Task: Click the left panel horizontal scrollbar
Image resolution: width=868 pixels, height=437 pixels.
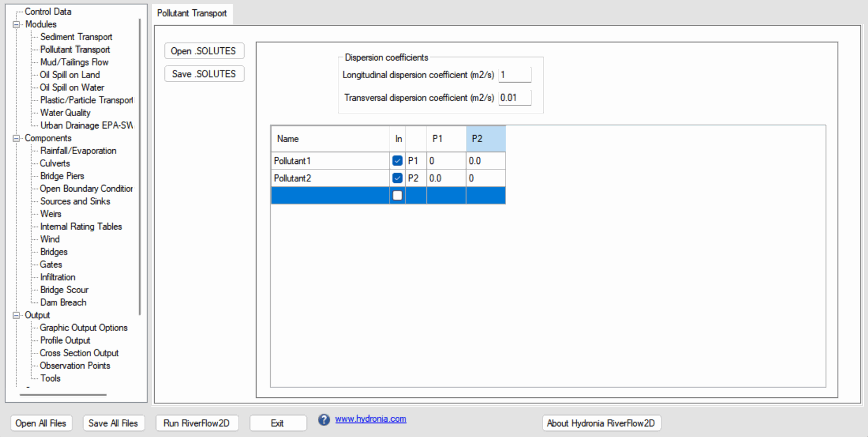Action: coord(63,395)
